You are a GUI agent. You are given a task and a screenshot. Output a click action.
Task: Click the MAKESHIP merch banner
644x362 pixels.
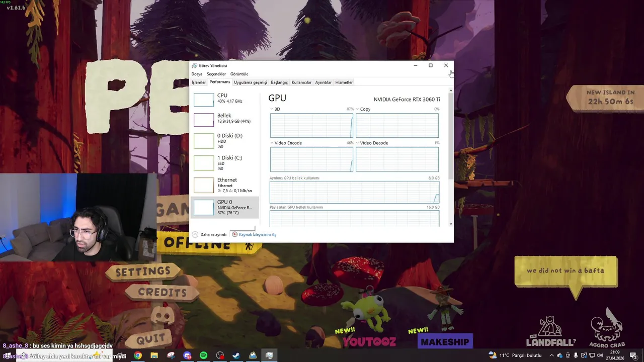tap(445, 342)
